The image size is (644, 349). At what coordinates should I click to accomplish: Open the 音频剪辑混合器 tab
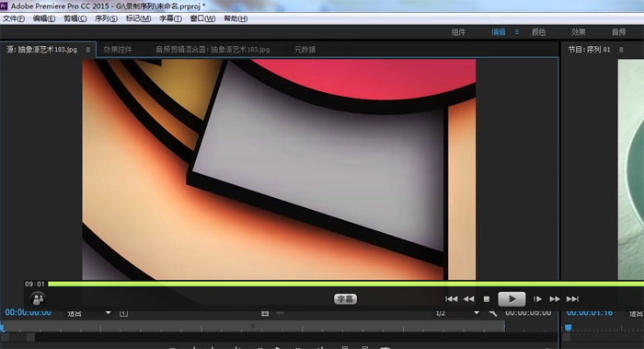click(213, 50)
